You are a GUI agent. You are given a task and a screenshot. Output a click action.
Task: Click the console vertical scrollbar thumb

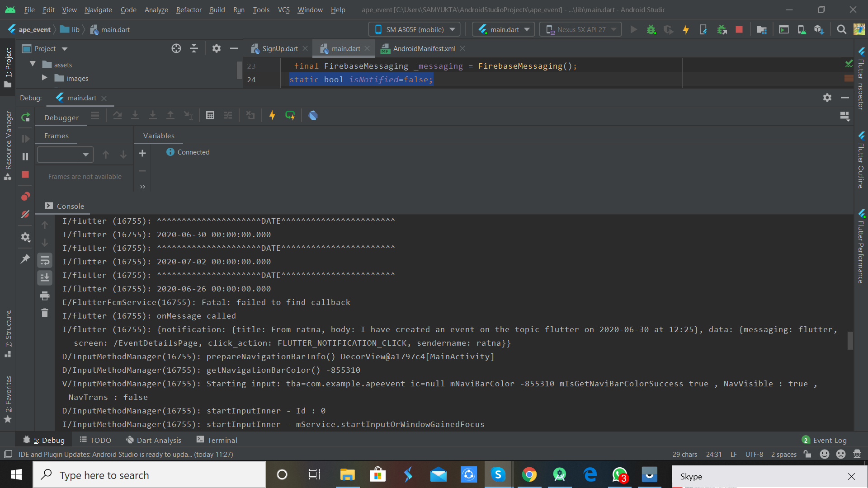[850, 341]
